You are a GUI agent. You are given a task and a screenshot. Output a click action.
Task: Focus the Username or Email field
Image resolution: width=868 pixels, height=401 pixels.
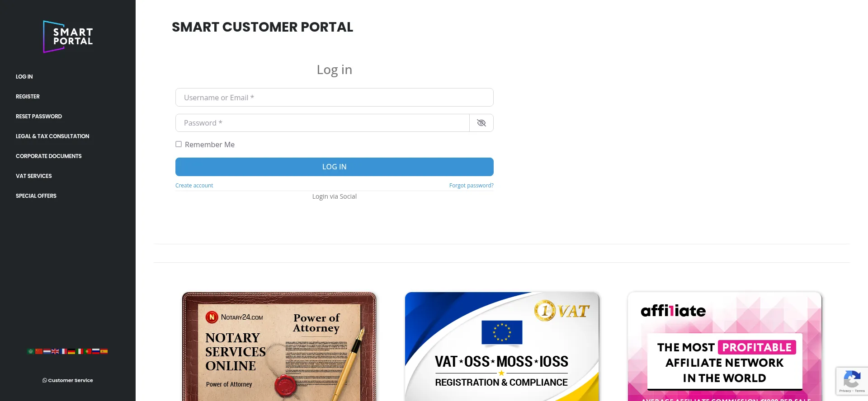[335, 98]
